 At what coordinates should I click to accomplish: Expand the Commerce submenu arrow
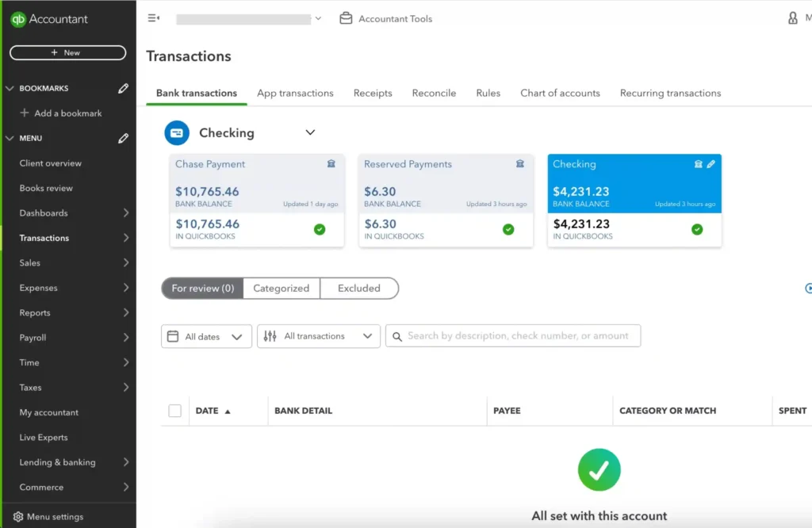[x=126, y=487]
